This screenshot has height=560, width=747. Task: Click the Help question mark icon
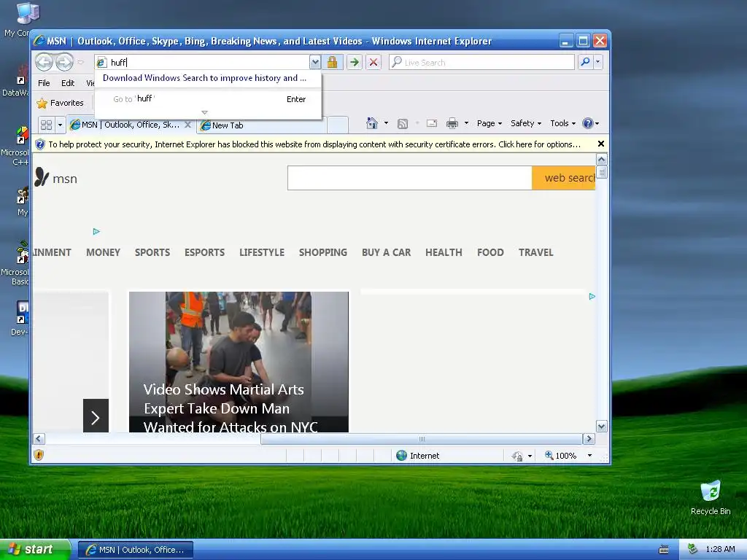point(588,123)
